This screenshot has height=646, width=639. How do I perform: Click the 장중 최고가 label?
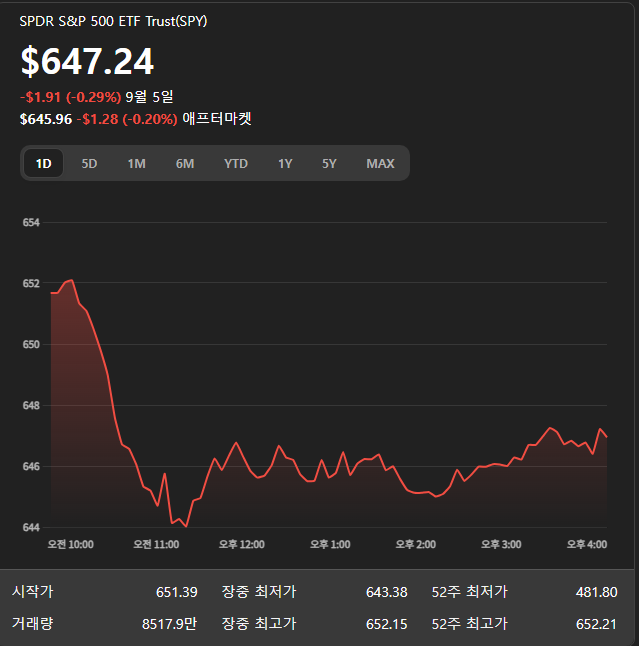click(259, 624)
